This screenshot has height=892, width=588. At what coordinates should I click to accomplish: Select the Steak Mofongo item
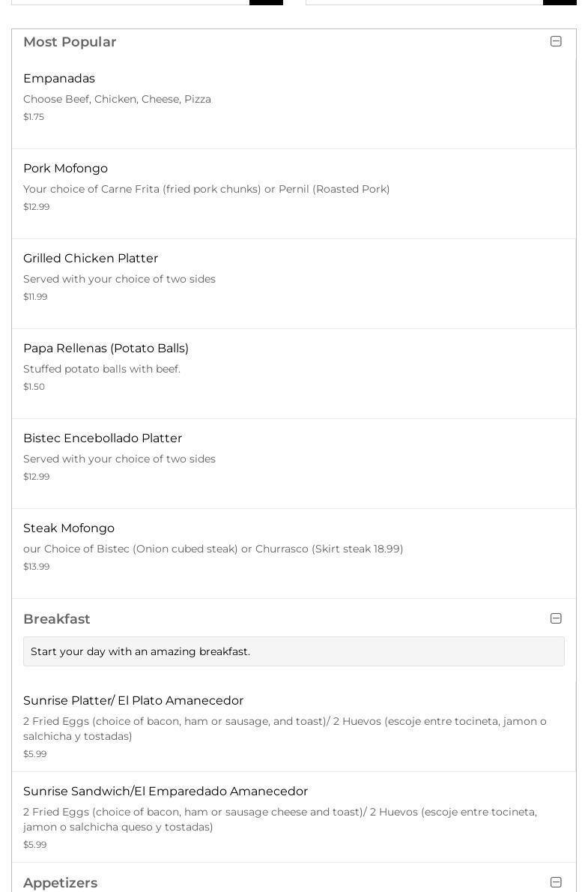pyautogui.click(x=294, y=553)
